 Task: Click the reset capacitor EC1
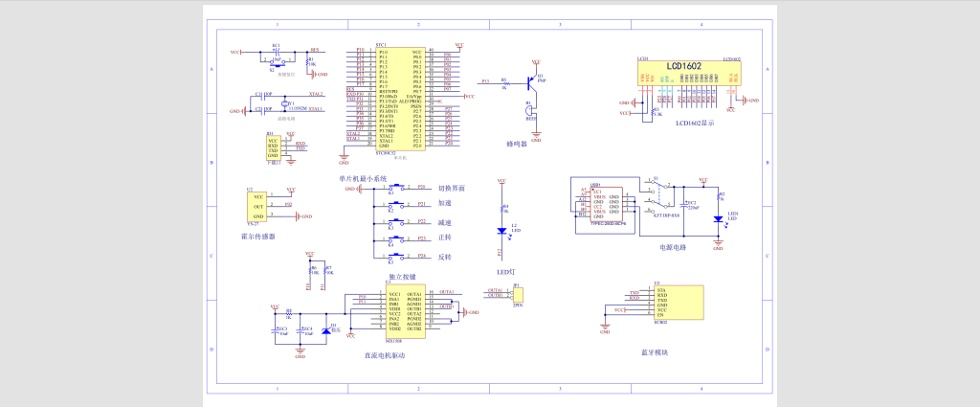[276, 52]
